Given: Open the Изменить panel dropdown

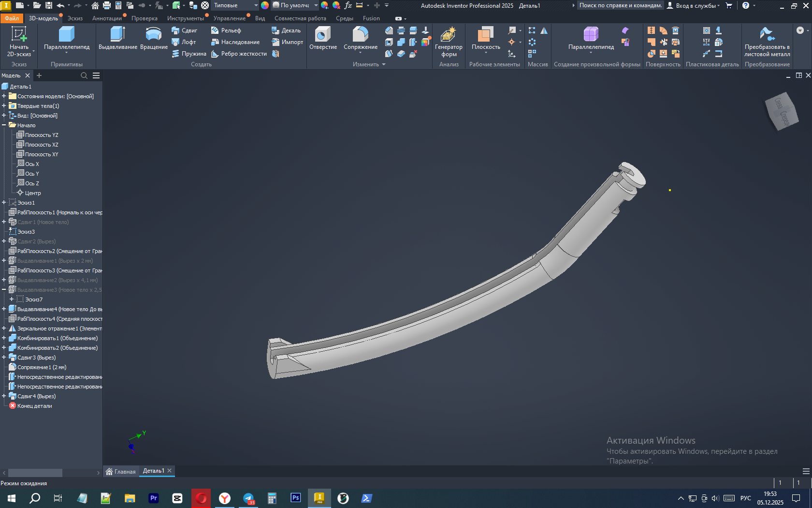Looking at the screenshot, I should [x=369, y=64].
